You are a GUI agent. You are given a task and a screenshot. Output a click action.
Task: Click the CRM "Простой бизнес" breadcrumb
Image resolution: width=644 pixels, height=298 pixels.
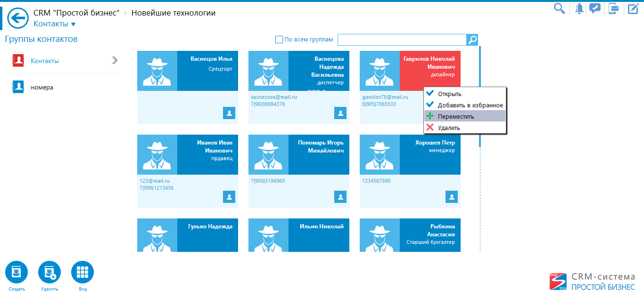[76, 13]
